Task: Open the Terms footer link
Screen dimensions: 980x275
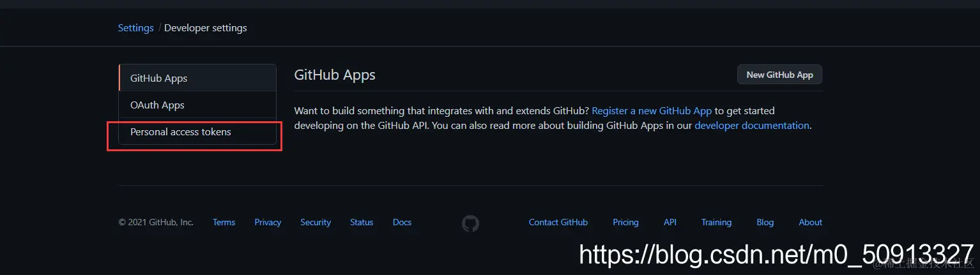Action: pos(224,222)
